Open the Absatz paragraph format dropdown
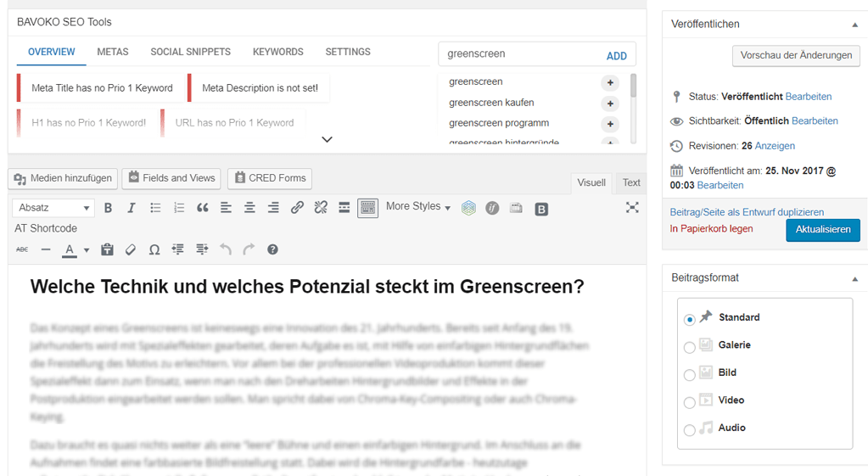 click(x=53, y=208)
